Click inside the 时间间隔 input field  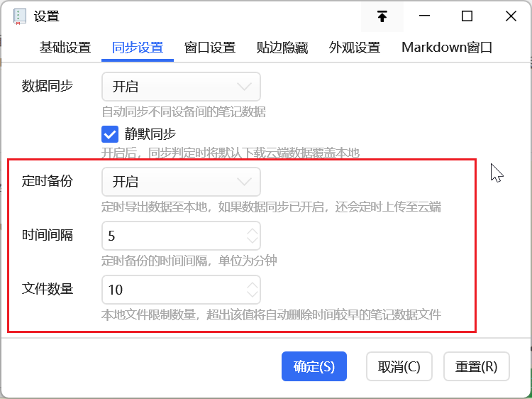click(170, 236)
